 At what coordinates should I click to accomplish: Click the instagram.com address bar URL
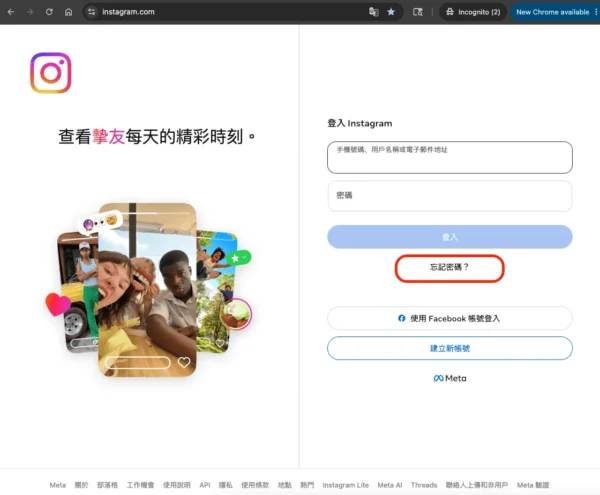pos(128,12)
